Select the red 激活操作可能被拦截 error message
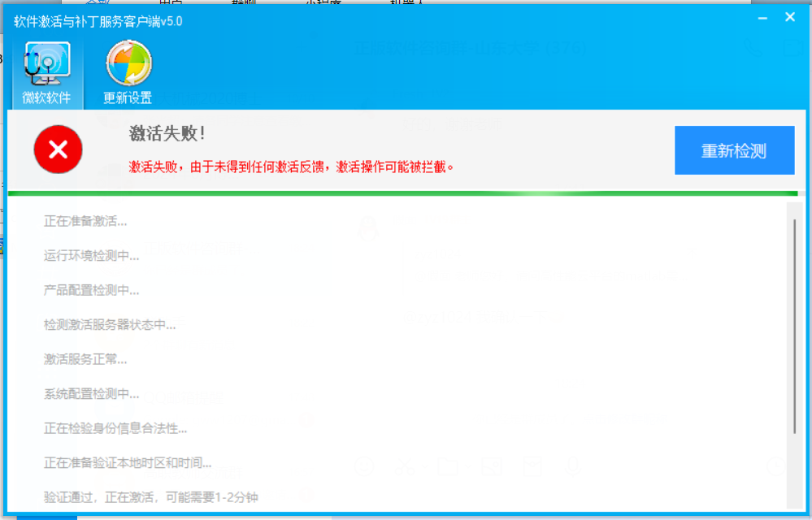812x520 pixels. (x=292, y=167)
